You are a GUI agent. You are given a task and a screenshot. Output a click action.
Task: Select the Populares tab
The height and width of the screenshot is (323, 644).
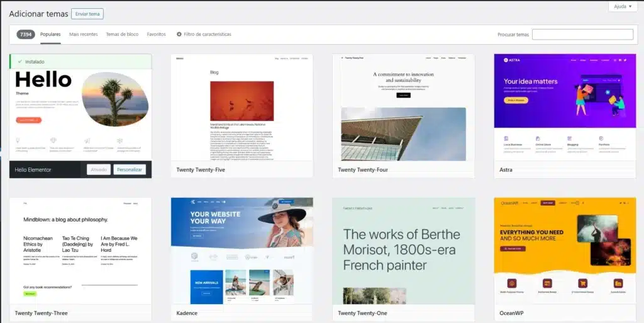(50, 35)
